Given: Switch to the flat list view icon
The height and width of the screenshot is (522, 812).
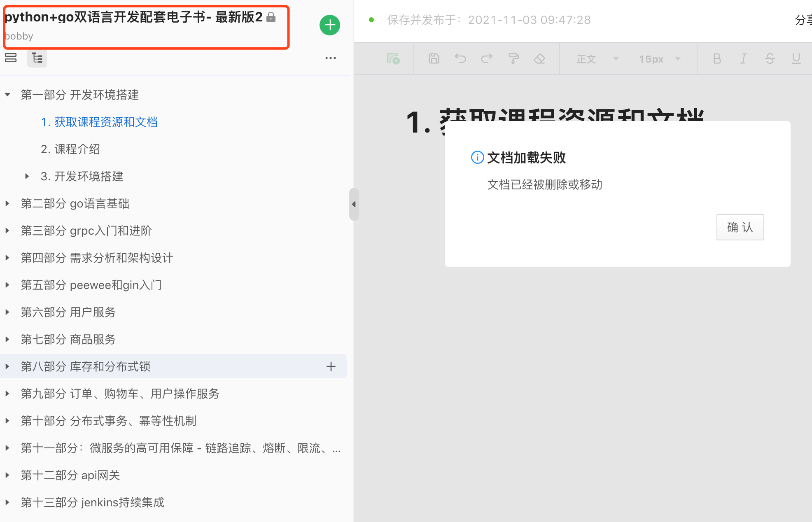Looking at the screenshot, I should 11,58.
